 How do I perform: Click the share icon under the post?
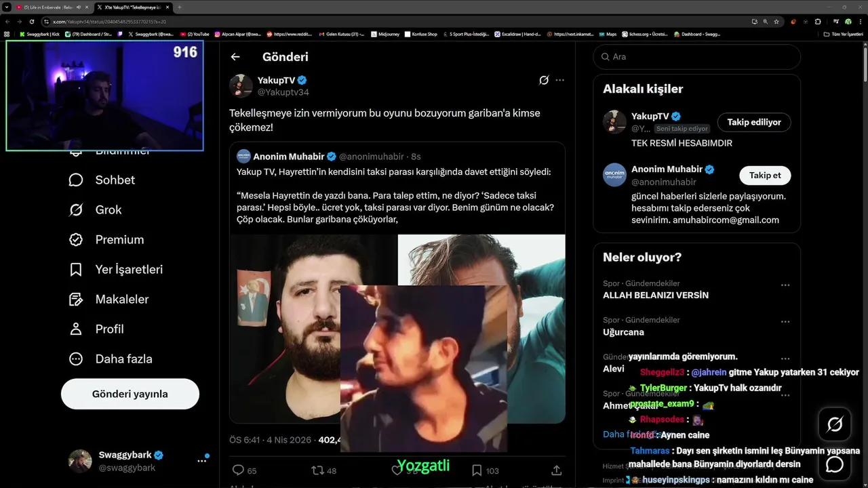coord(556,470)
